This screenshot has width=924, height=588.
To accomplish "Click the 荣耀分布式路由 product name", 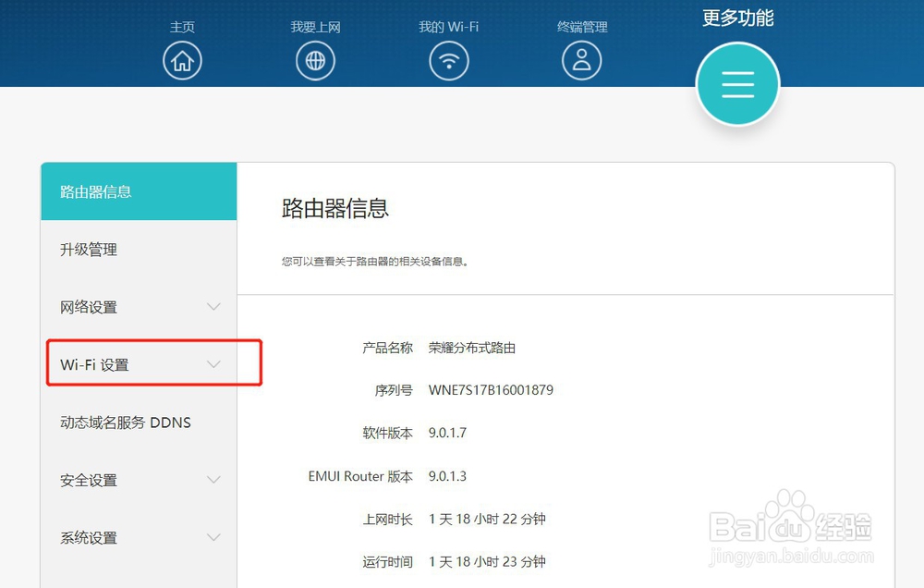I will (x=471, y=348).
